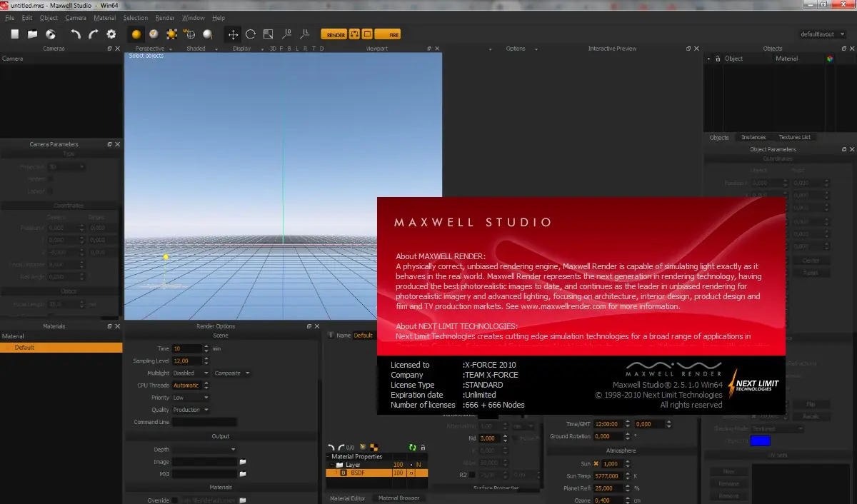857x504 pixels.
Task: Open the Multilight Disabled dropdown
Action: 191,373
